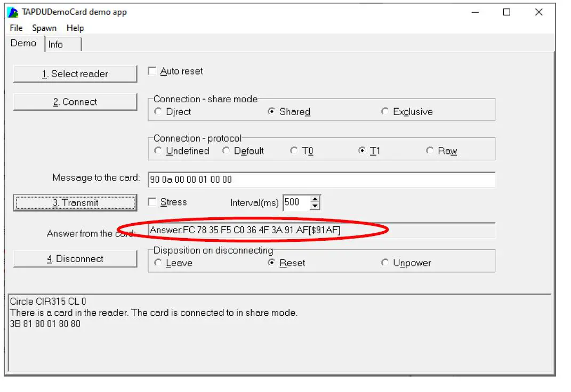
Task: Minimize the TAPDUDemoCard window
Action: (475, 12)
